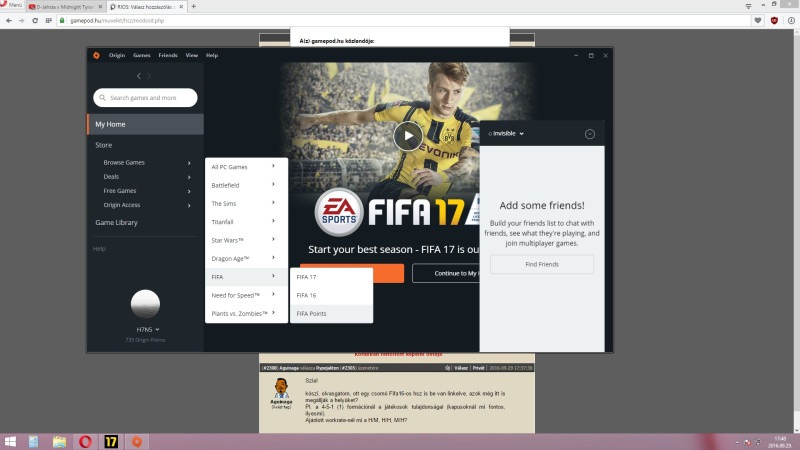This screenshot has width=800, height=450.
Task: Expand Star Wars category
Action: (x=246, y=240)
